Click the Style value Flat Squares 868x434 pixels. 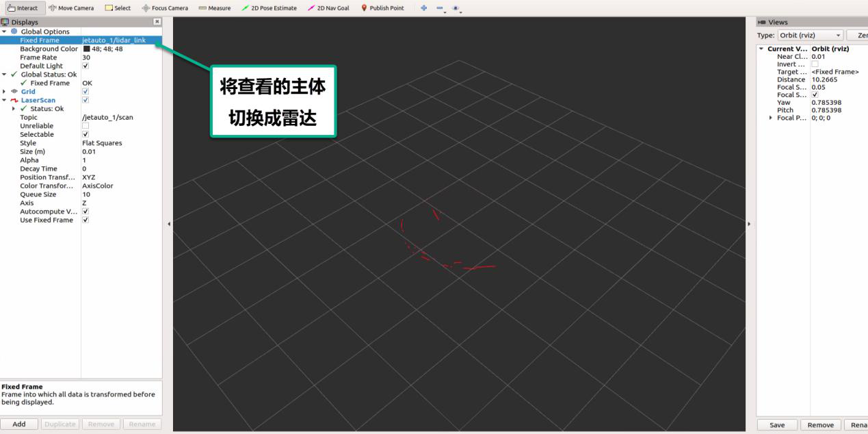102,143
